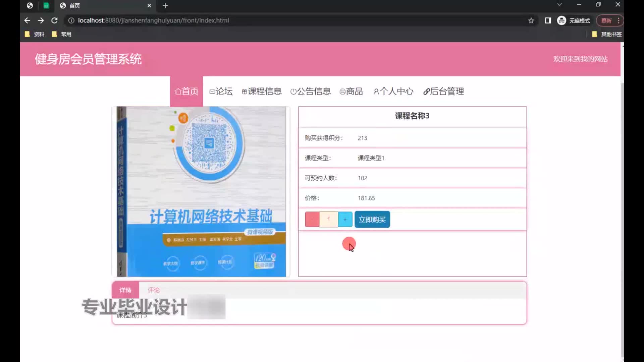Click the 欢迎来到我的网站 welcome text
The width and height of the screenshot is (644, 362).
click(580, 59)
